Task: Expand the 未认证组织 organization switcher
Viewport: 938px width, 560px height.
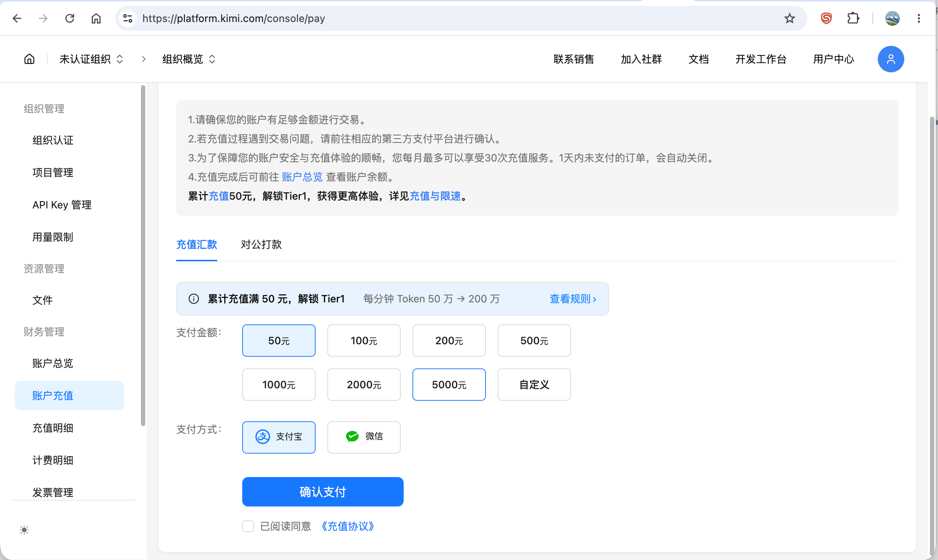Action: coord(91,59)
